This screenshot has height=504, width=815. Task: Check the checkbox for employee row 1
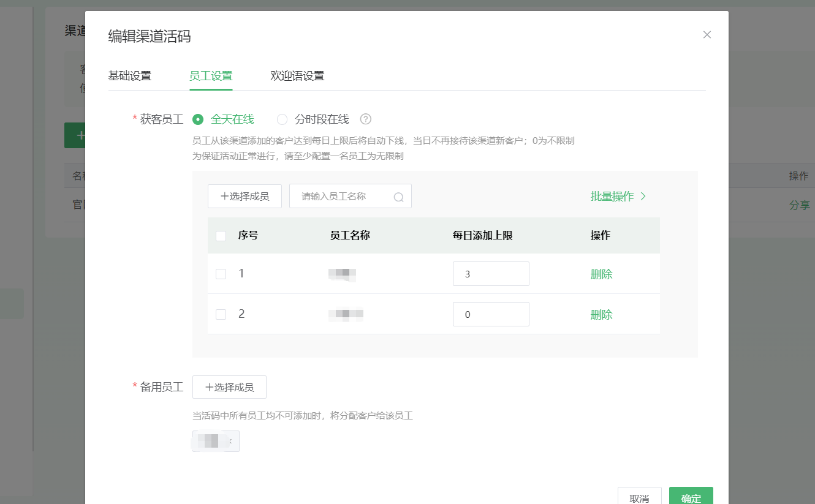221,274
